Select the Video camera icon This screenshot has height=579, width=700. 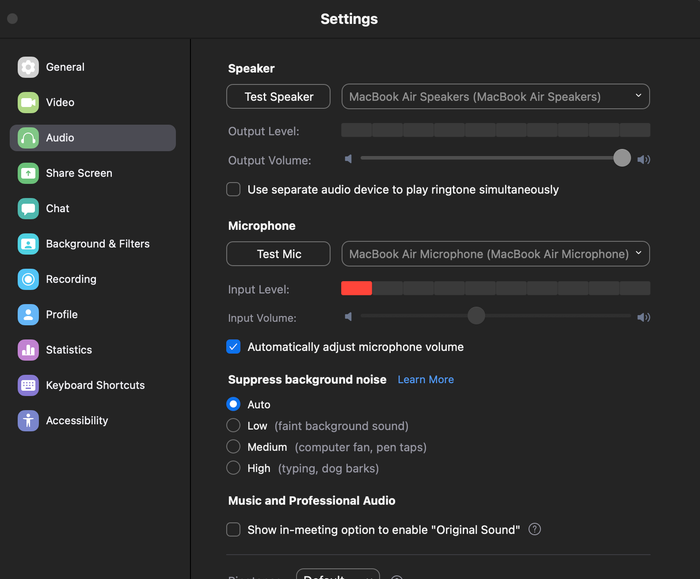click(28, 103)
